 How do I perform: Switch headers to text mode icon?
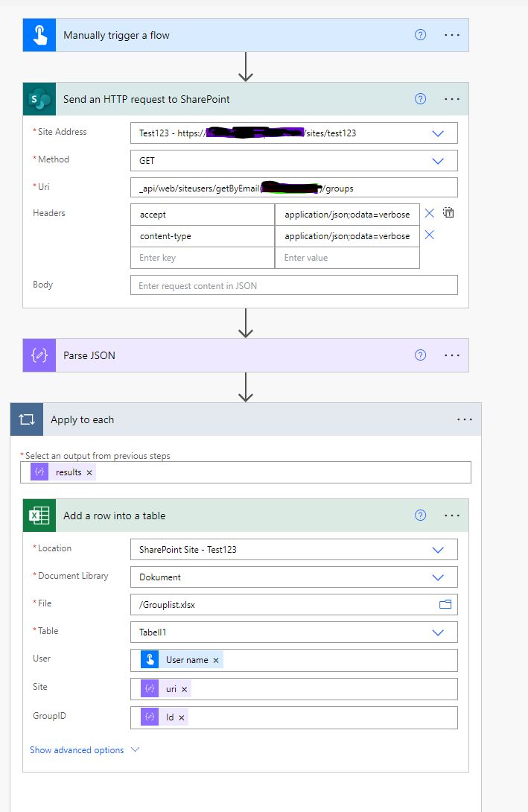coord(448,212)
